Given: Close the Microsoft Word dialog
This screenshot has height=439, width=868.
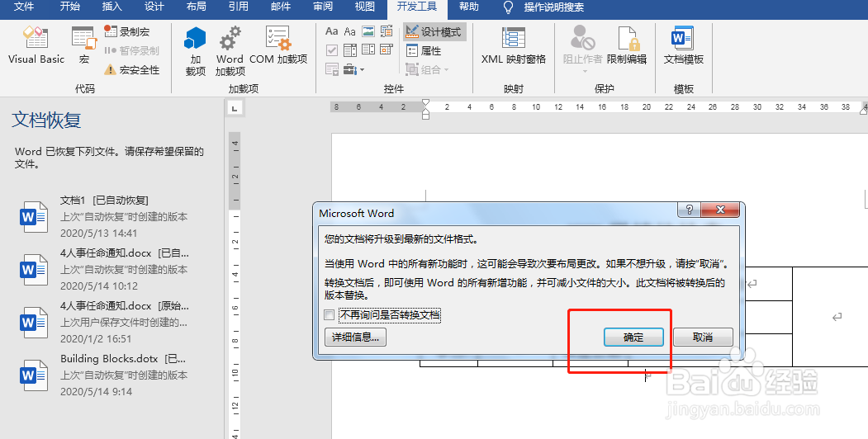Looking at the screenshot, I should tap(720, 210).
